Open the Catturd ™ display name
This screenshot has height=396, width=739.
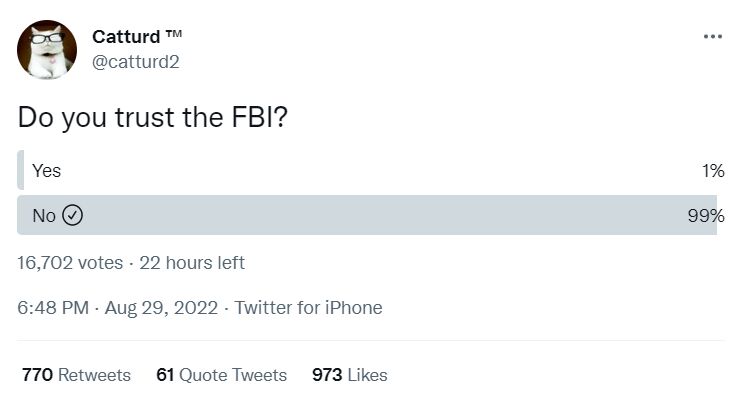click(137, 37)
